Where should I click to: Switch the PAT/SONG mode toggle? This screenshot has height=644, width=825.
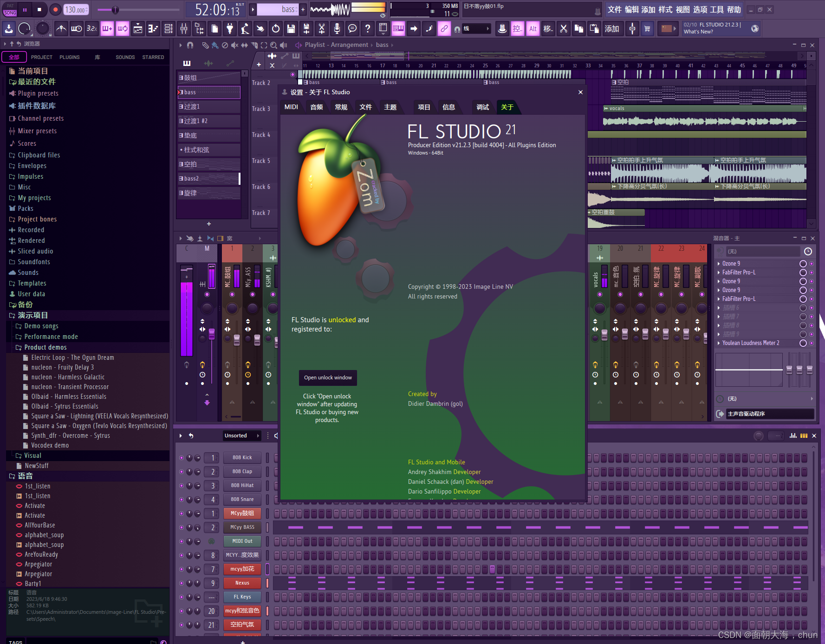[x=10, y=9]
